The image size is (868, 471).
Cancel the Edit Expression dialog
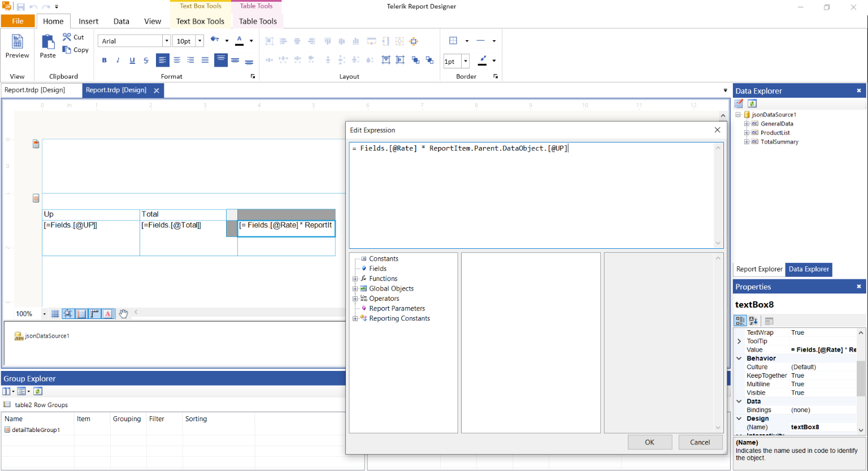(x=700, y=442)
